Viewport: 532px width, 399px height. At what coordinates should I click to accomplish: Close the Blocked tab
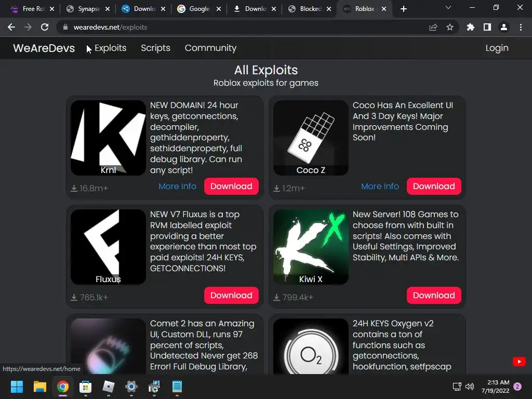pos(329,9)
